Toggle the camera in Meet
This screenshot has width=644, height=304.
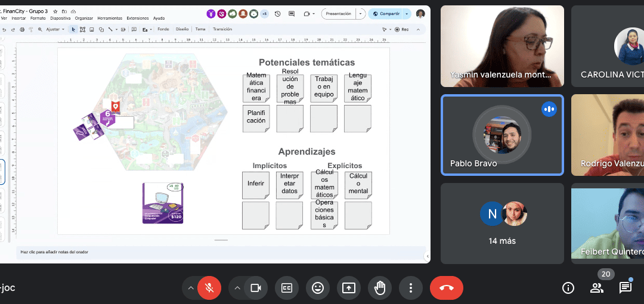255,288
